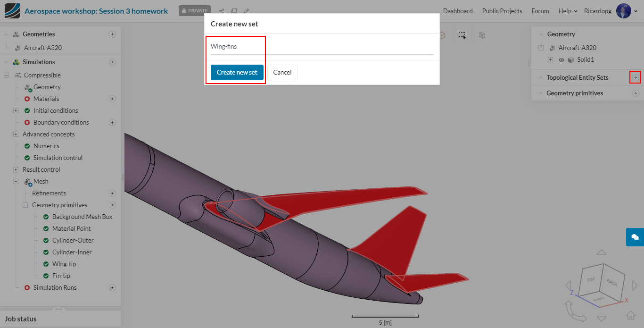Image resolution: width=644 pixels, height=328 pixels.
Task: Click the SimScale logo icon
Action: tap(12, 10)
